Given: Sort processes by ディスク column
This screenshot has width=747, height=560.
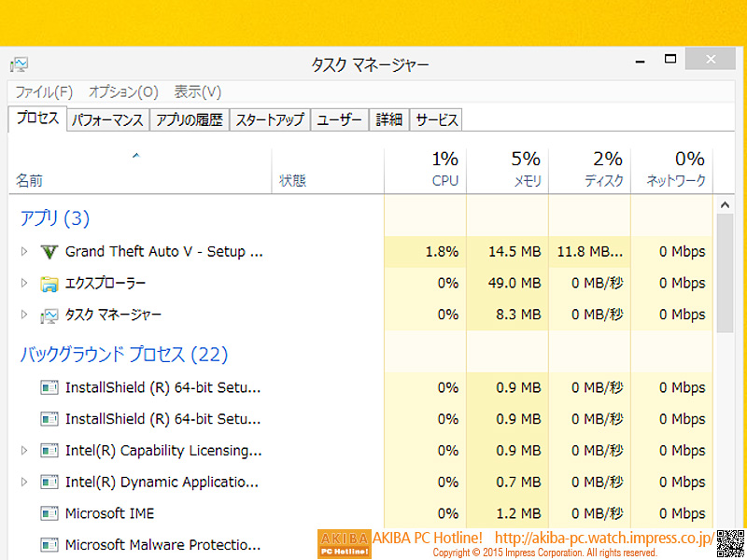Looking at the screenshot, I should (589, 171).
